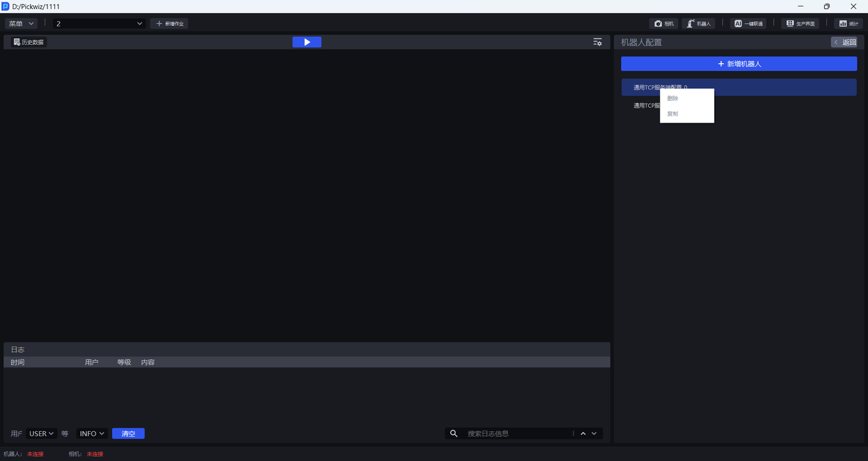Expand the 菜单 menu dropdown
Screen dimensions: 868x461
(x=21, y=24)
